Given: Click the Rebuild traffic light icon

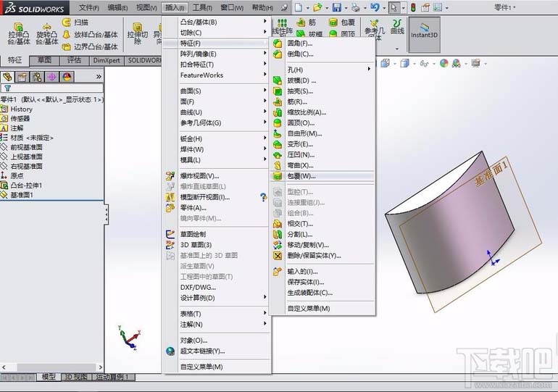Looking at the screenshot, I should 413,7.
